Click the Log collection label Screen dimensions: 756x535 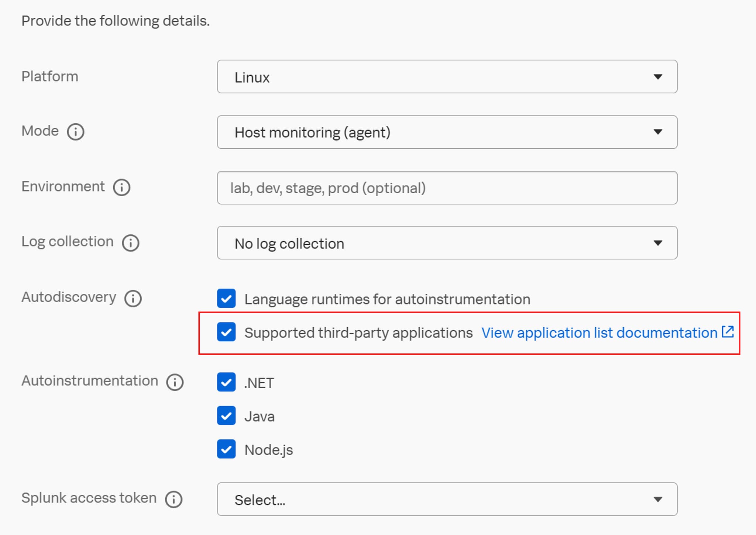[68, 242]
